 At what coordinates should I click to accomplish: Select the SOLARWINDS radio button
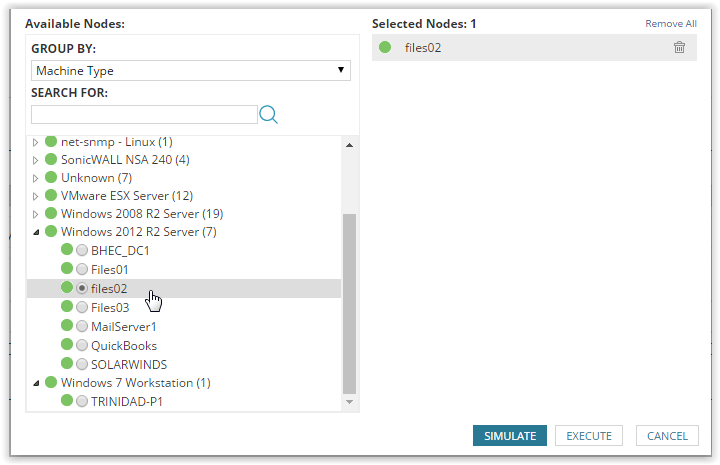coord(82,364)
